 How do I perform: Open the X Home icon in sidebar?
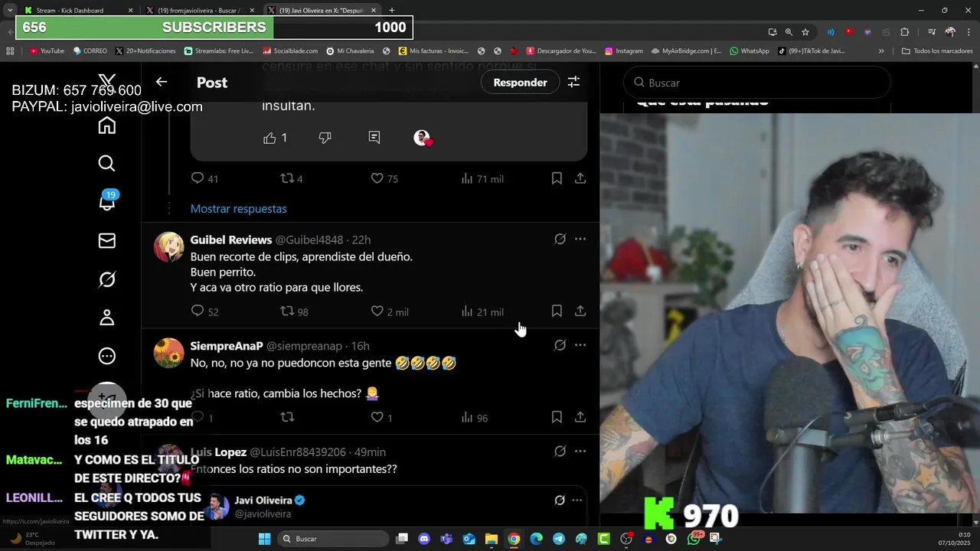tap(107, 126)
